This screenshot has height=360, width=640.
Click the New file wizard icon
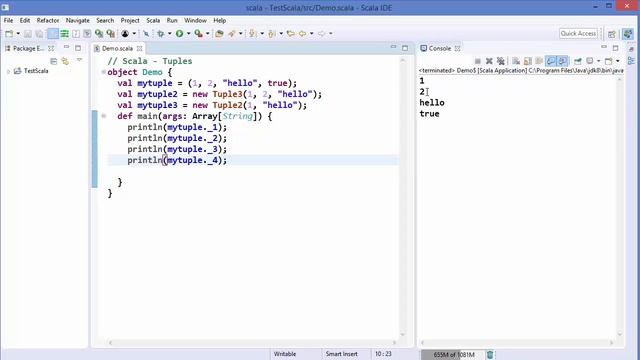click(x=9, y=33)
